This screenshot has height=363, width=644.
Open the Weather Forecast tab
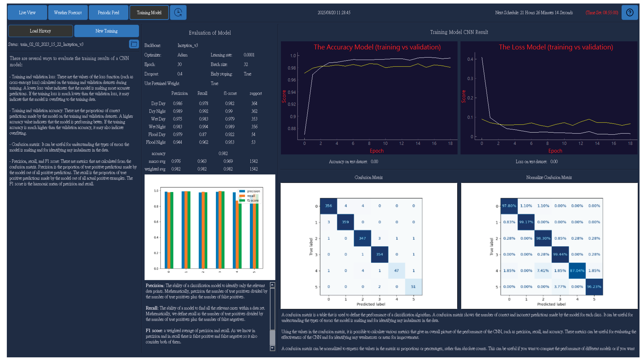(x=68, y=12)
